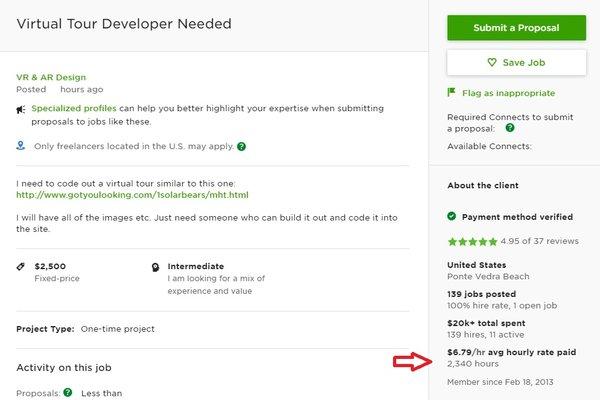Click the Virtual Tour Developer Needed title
This screenshot has width=600, height=400.
click(124, 23)
